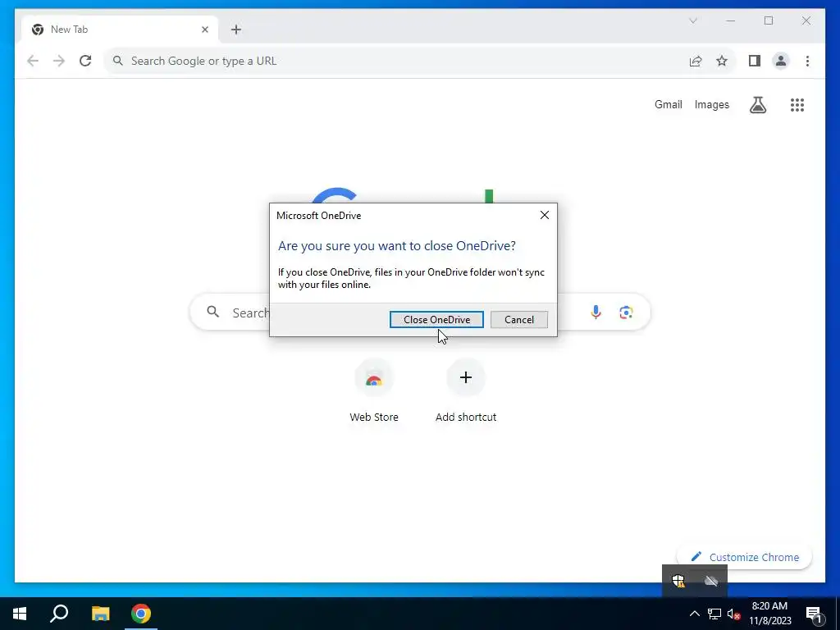Share this page via address bar icon
Image resolution: width=840 pixels, height=630 pixels.
point(696,61)
